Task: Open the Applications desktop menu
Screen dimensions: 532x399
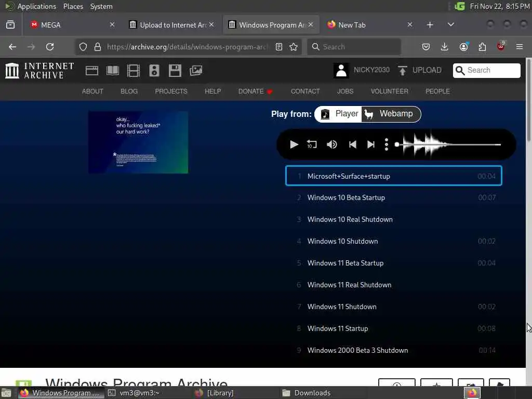Action: click(x=37, y=6)
